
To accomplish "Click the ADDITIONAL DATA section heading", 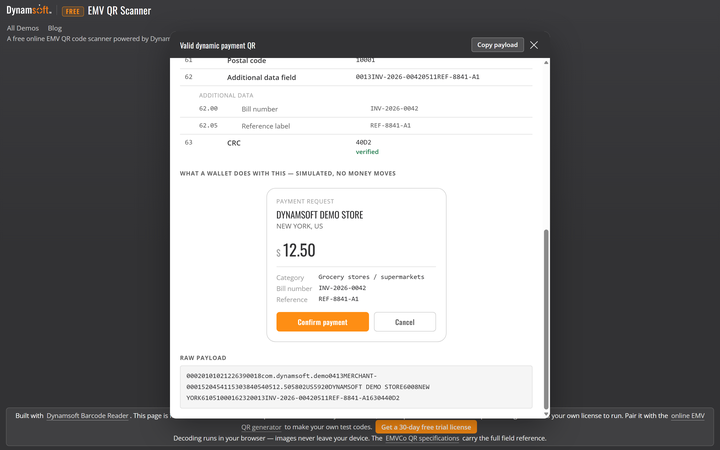I will tap(226, 96).
